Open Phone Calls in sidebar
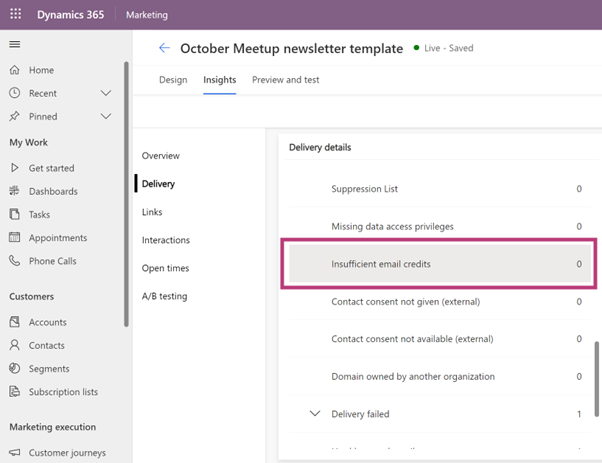 pos(15,261)
